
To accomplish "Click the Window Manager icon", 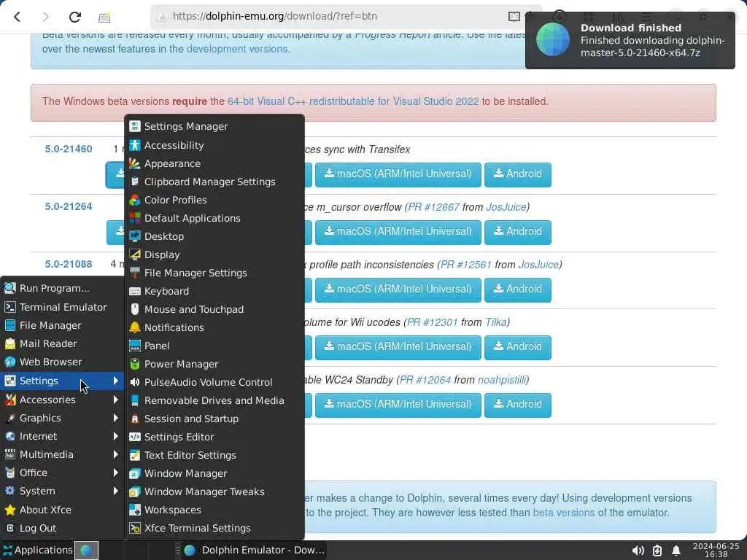I will pos(135,473).
